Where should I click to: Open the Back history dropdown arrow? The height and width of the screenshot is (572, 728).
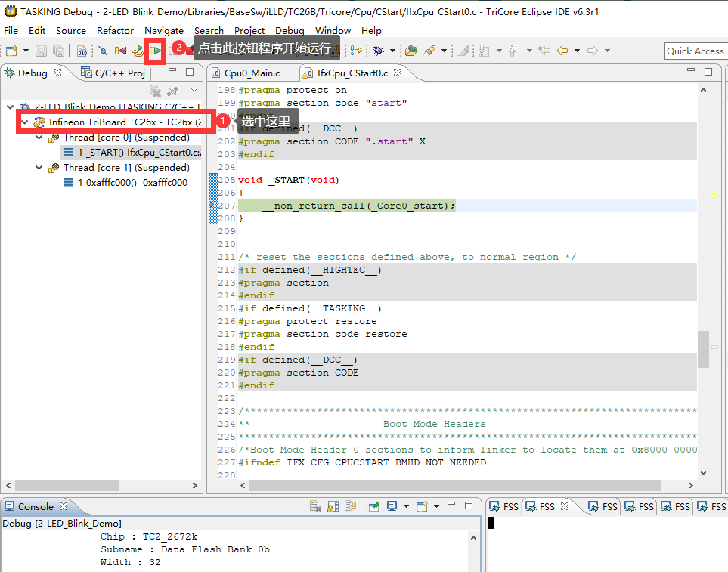[x=577, y=51]
